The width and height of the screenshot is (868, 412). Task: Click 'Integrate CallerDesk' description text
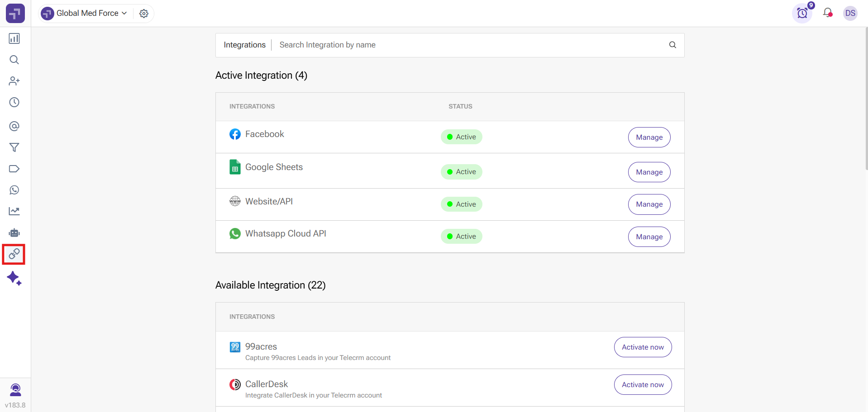[x=314, y=395]
